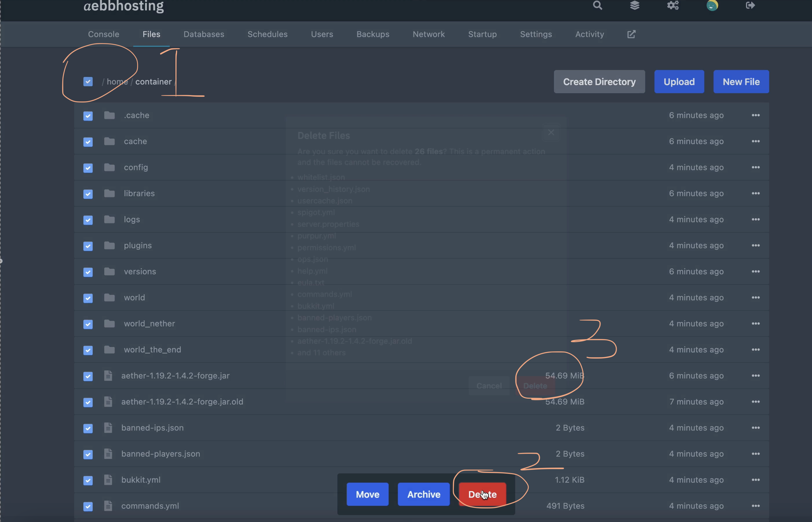Image resolution: width=812 pixels, height=522 pixels.
Task: Click the bukkit.yml file icon
Action: [108, 480]
